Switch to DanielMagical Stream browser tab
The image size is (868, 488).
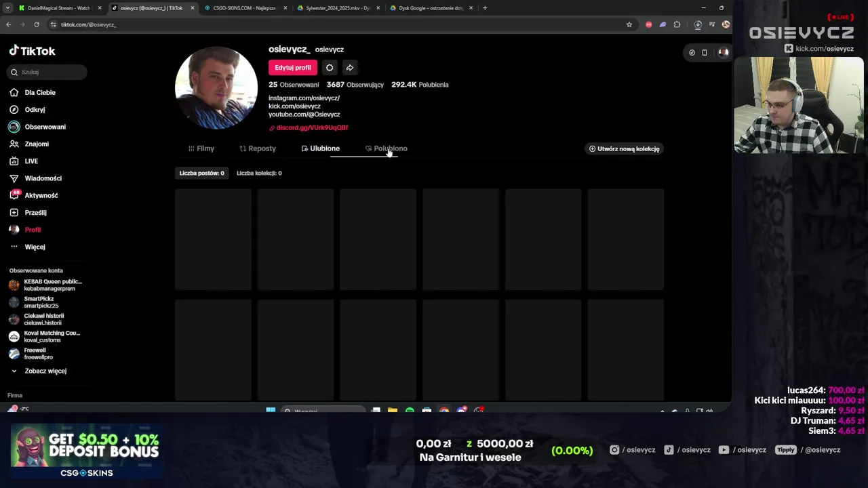tap(58, 8)
